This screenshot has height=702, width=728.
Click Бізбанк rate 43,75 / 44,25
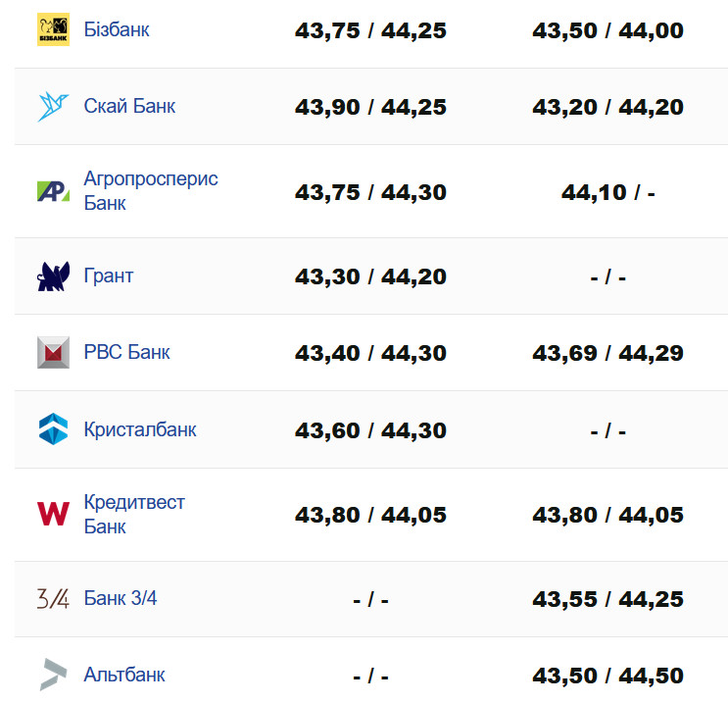[370, 31]
